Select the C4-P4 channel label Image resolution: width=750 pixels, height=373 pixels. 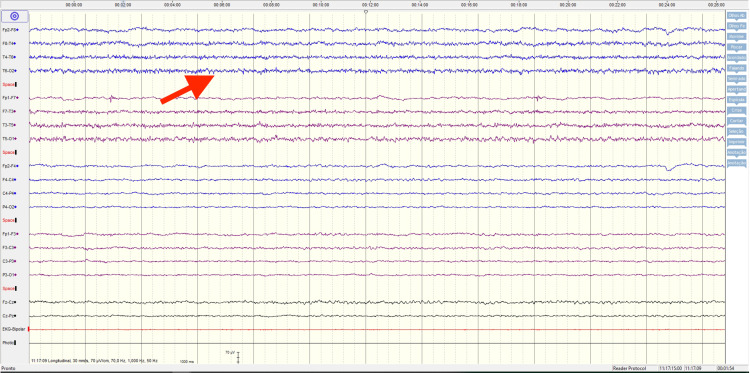[x=10, y=193]
